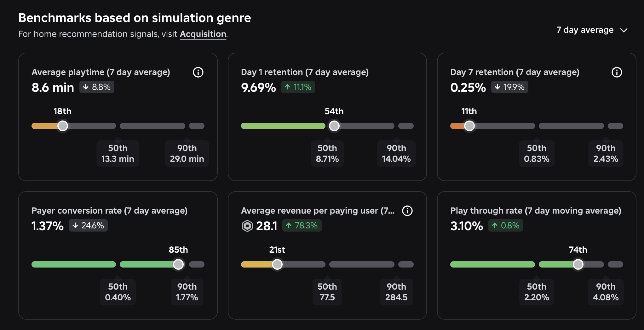The width and height of the screenshot is (644, 330).
Task: Expand the chevron next to 7 day average
Action: [x=624, y=30]
